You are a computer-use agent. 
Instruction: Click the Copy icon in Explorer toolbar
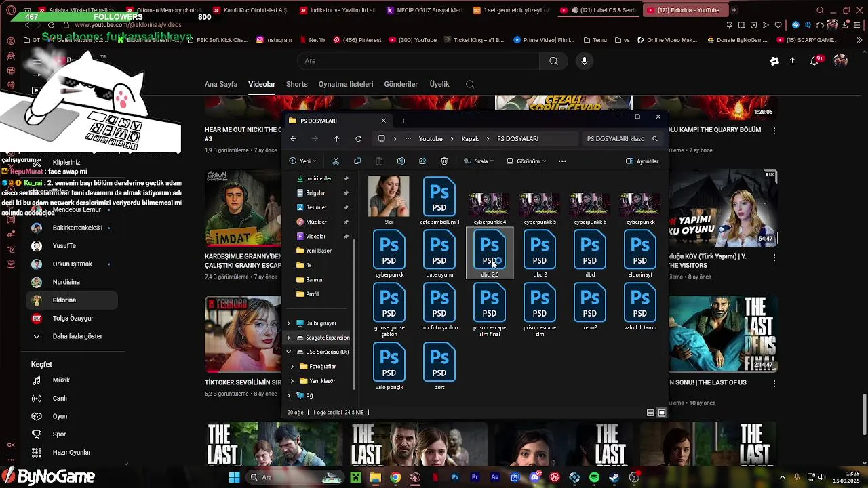coord(357,161)
